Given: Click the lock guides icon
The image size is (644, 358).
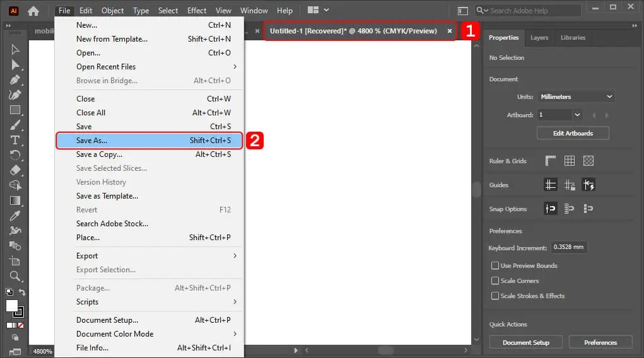Looking at the screenshot, I should tap(570, 185).
